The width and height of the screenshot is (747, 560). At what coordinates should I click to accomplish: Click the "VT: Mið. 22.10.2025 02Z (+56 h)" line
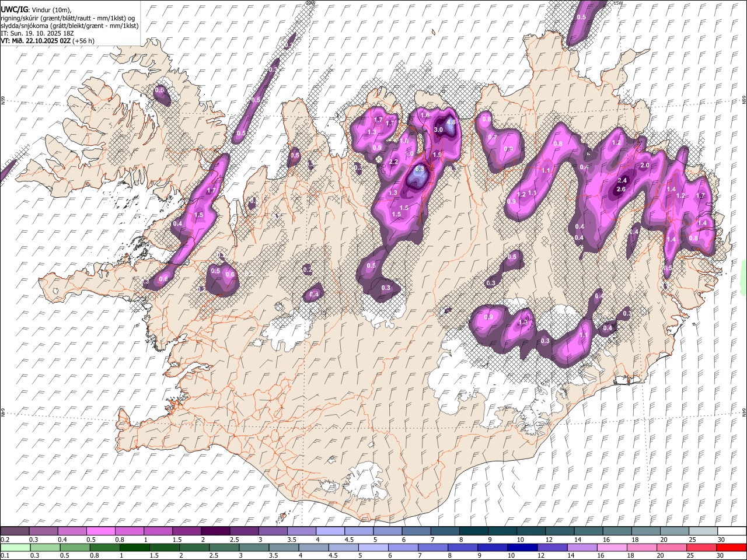(x=48, y=41)
